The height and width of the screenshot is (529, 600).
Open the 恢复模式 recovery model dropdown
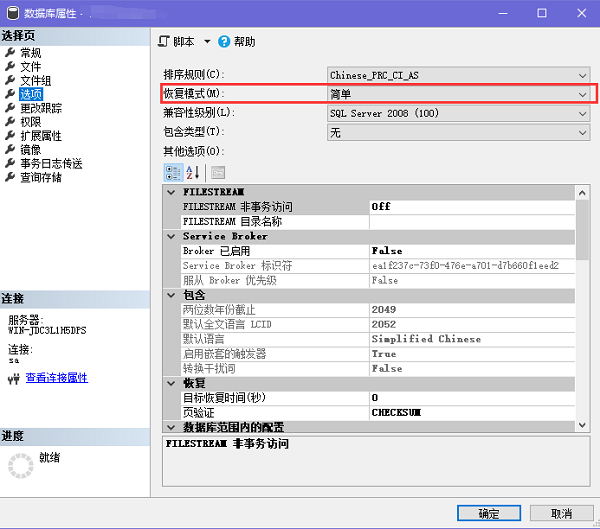click(582, 94)
